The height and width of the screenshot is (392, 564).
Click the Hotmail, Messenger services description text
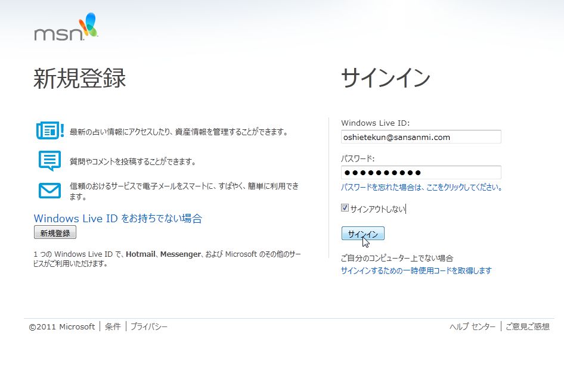click(x=168, y=259)
